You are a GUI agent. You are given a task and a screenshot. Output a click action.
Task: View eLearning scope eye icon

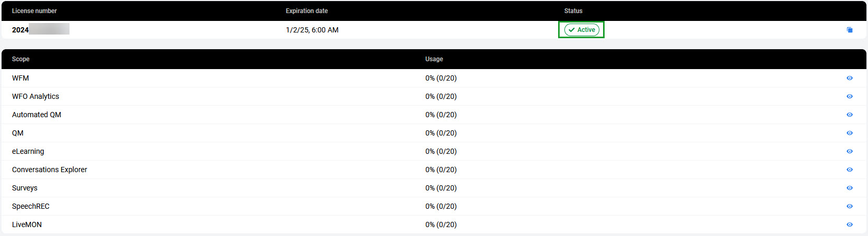(x=850, y=151)
